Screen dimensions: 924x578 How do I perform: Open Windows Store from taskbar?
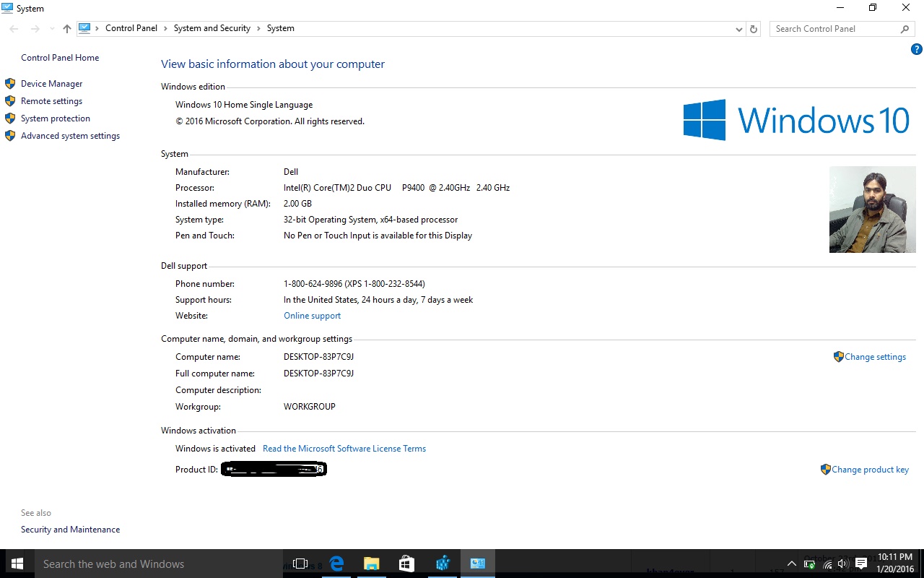[406, 564]
